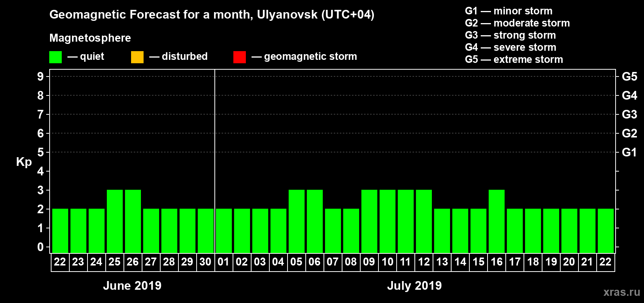Click the 'quiet' legend label
644x303 pixels.
[x=92, y=56]
